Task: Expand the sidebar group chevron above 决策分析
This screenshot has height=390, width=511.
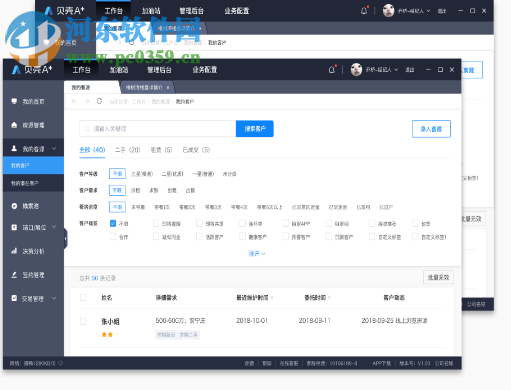Action: point(54,227)
